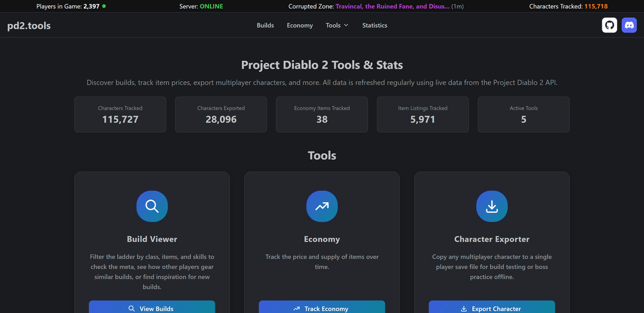The image size is (644, 313).
Task: Click the Build Viewer card title
Action: (152, 239)
